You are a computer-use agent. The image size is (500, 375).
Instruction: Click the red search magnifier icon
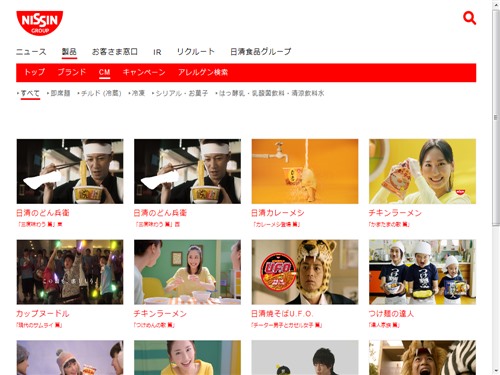point(469,18)
